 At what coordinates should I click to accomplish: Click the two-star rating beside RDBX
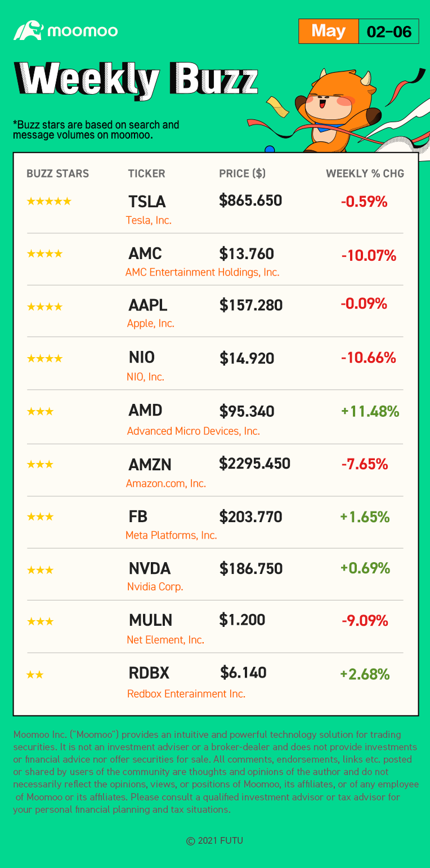tap(35, 674)
